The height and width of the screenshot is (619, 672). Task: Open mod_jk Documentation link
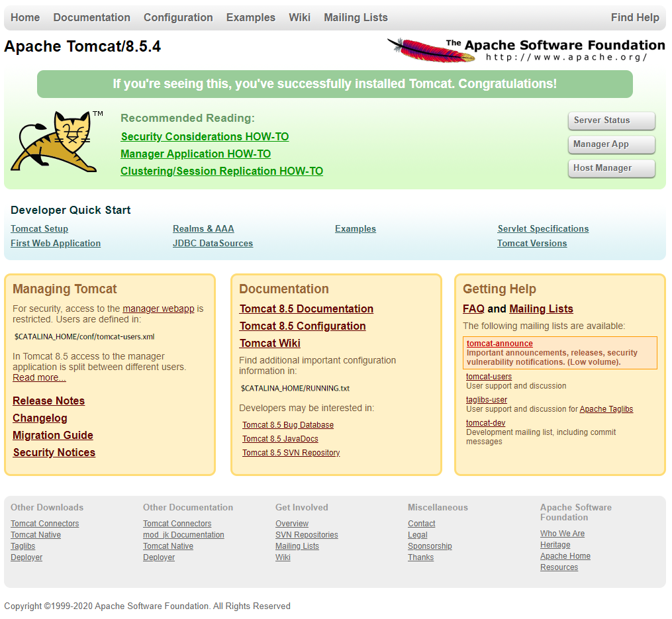(184, 535)
